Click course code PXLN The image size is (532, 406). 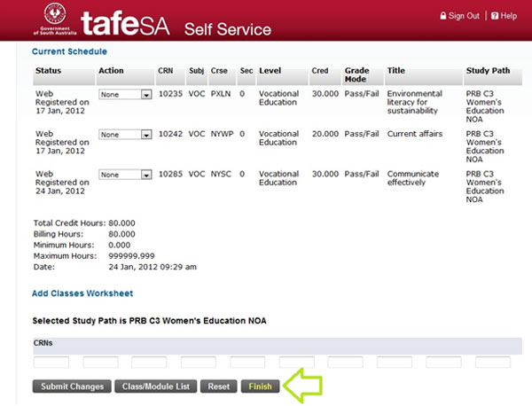coord(221,94)
